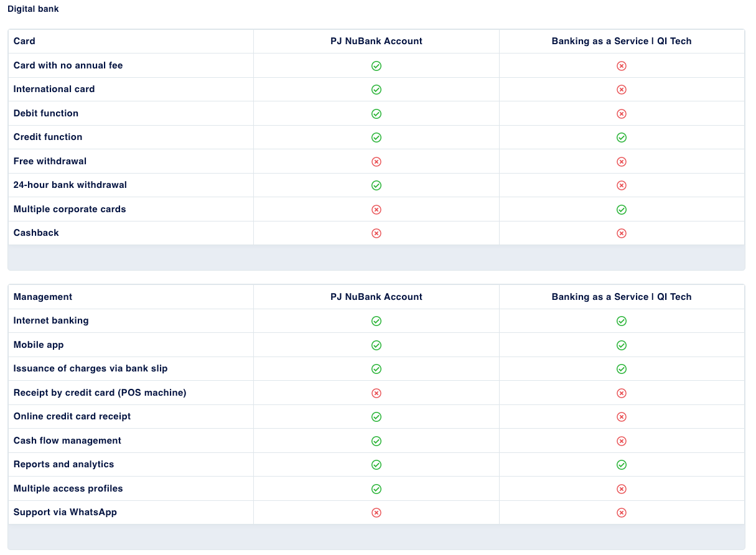
Task: Click the Online credit card receipt label
Action: (72, 416)
